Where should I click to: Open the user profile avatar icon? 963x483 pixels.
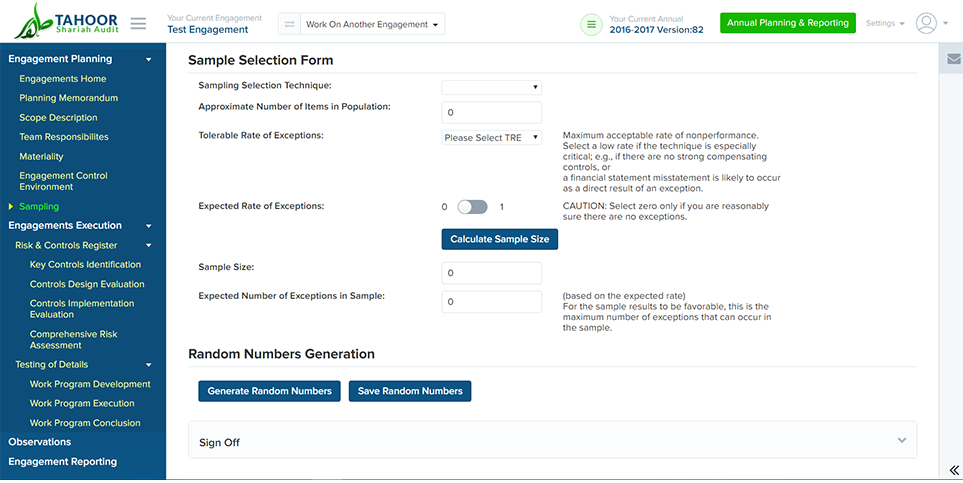[926, 23]
